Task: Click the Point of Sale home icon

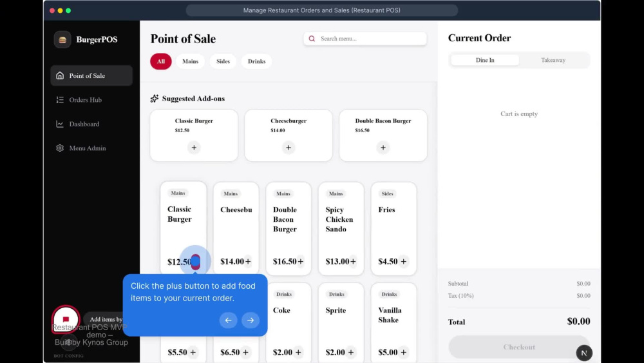Action: [60, 75]
